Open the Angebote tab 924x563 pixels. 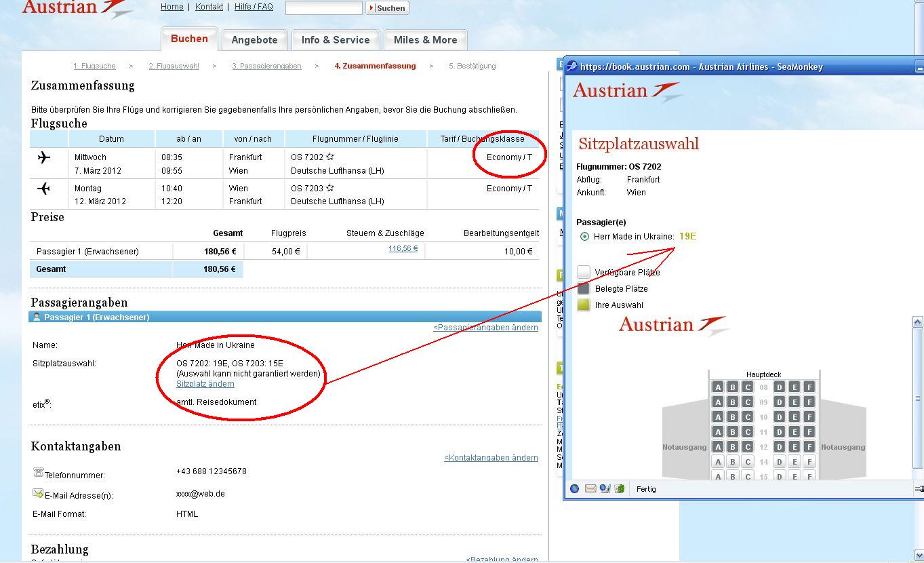tap(254, 40)
